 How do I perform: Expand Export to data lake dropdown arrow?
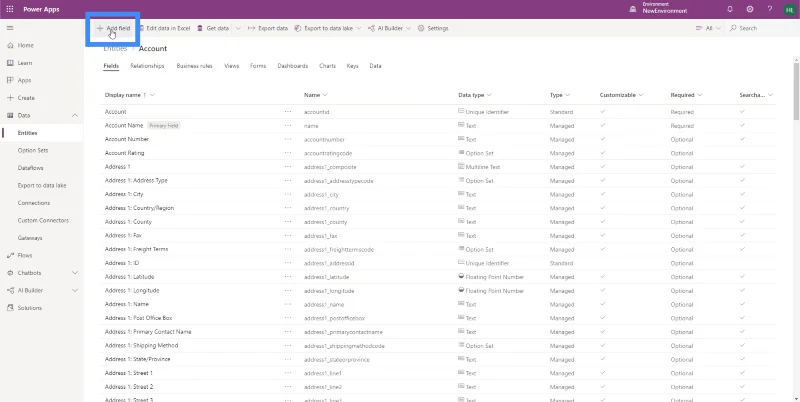(359, 28)
